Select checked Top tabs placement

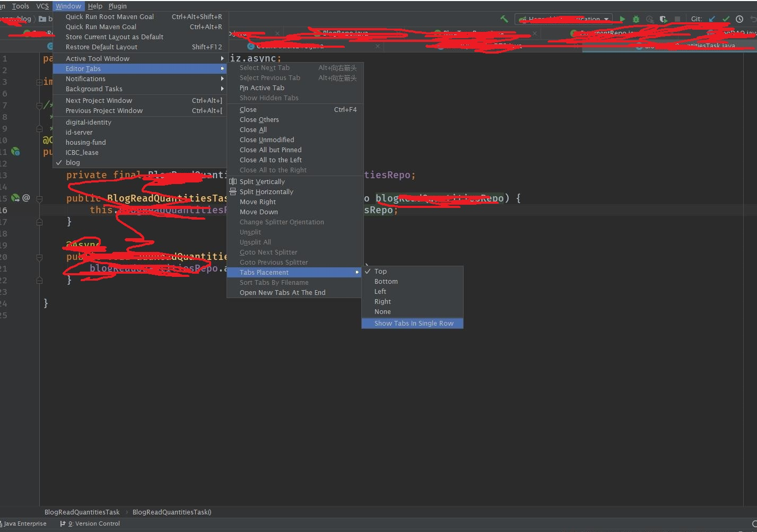(x=412, y=271)
